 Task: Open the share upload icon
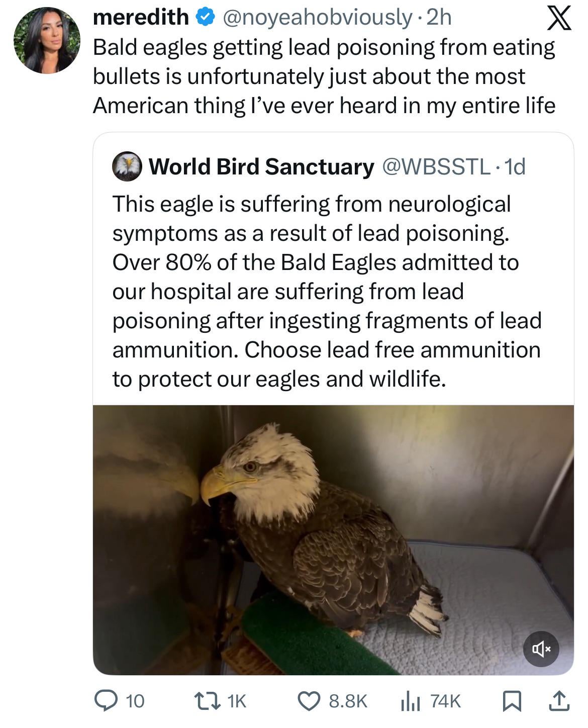point(559,701)
